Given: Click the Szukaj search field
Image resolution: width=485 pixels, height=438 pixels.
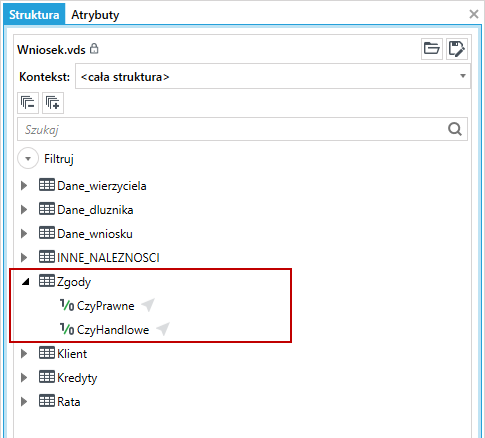Looking at the screenshot, I should (242, 129).
